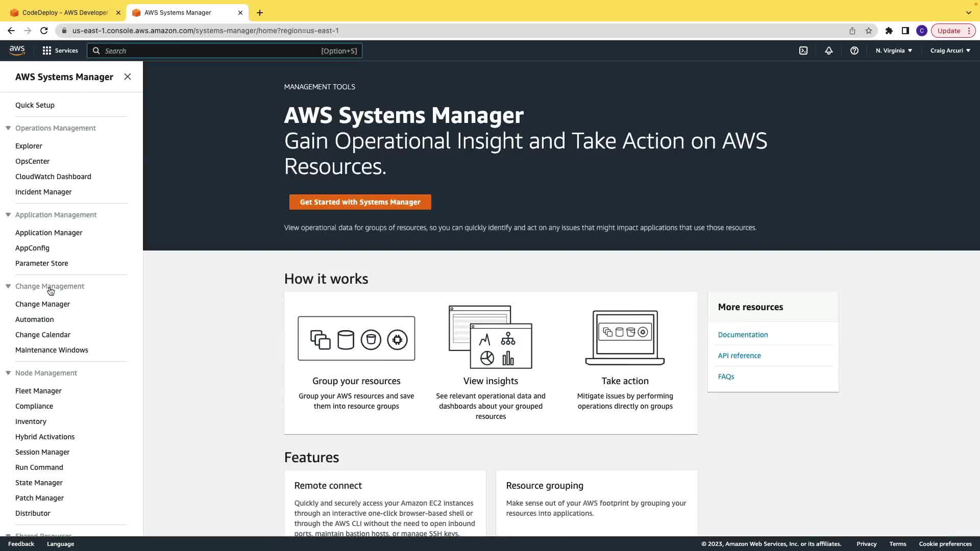The image size is (980, 551).
Task: Collapse the Change Management section
Action: (8, 286)
